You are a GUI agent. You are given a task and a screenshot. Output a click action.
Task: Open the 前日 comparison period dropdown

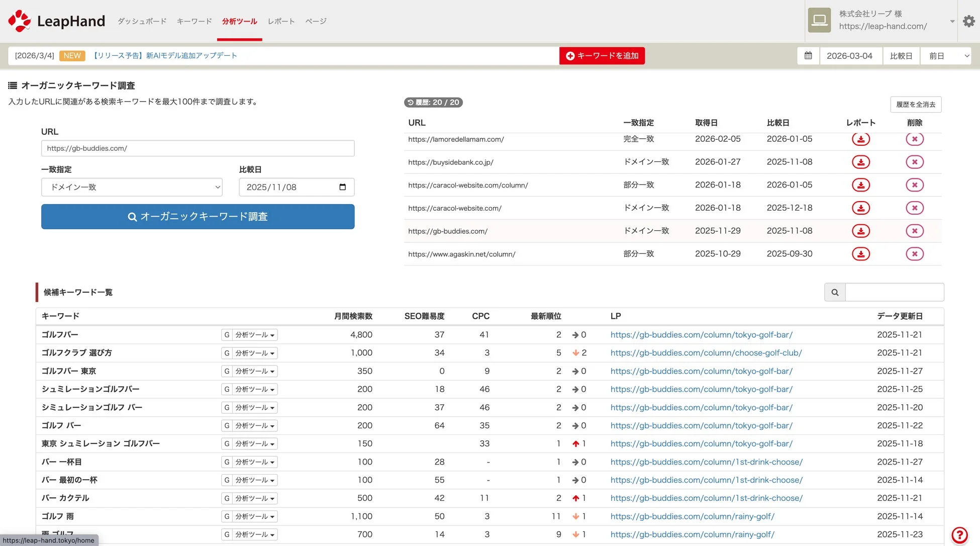tap(946, 55)
